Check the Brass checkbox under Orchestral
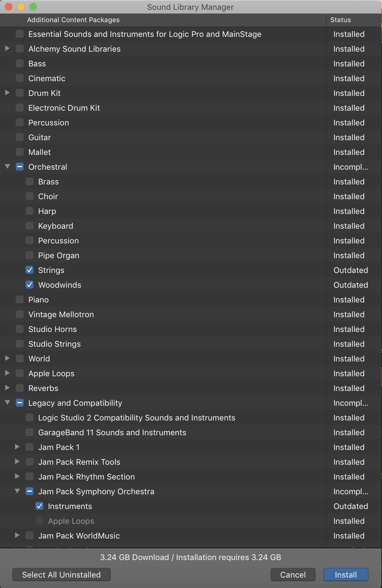The width and height of the screenshot is (382, 588). 30,181
